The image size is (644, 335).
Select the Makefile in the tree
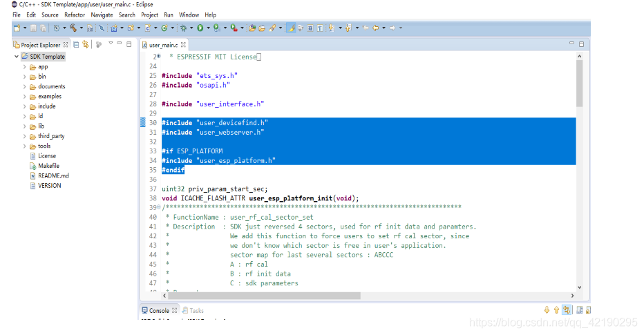(45, 166)
